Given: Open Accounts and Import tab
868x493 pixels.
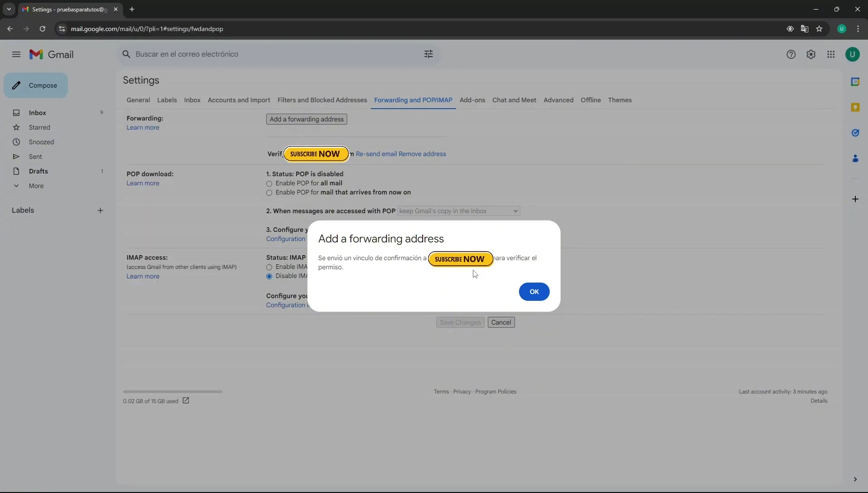Looking at the screenshot, I should 239,100.
